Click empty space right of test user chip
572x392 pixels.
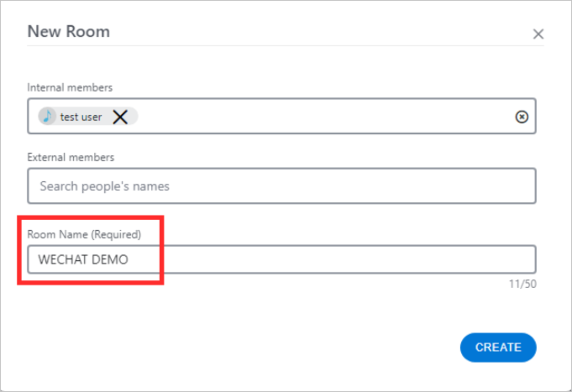click(325, 117)
